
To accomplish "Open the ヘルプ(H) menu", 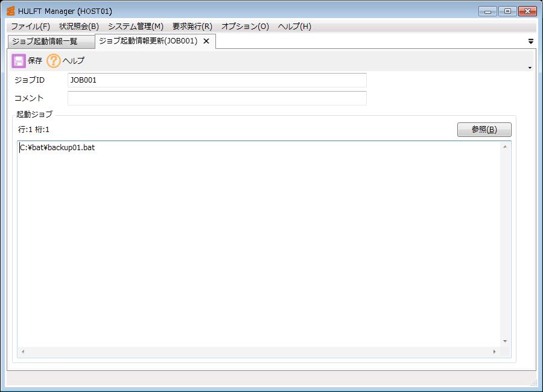I will (x=294, y=27).
